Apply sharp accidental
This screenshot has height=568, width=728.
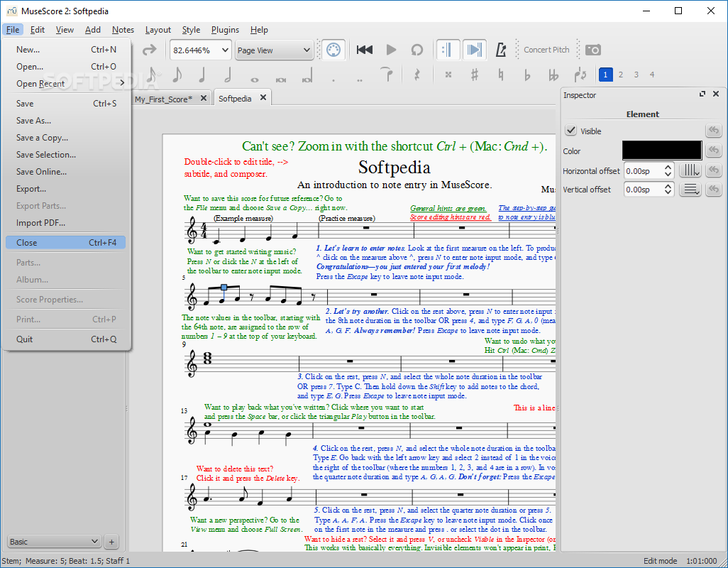(x=474, y=75)
